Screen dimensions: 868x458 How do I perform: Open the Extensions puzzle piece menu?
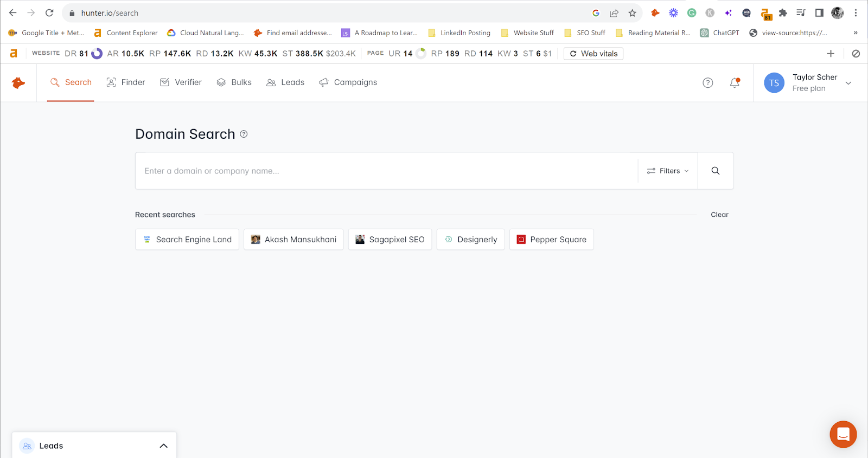coord(783,13)
